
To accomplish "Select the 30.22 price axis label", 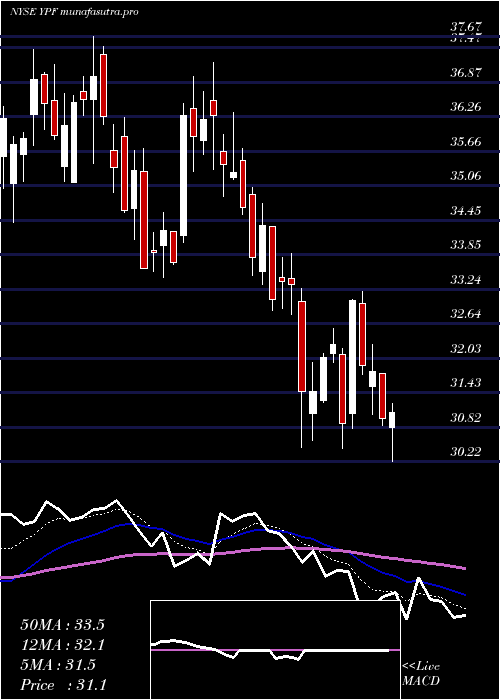I will [x=467, y=452].
